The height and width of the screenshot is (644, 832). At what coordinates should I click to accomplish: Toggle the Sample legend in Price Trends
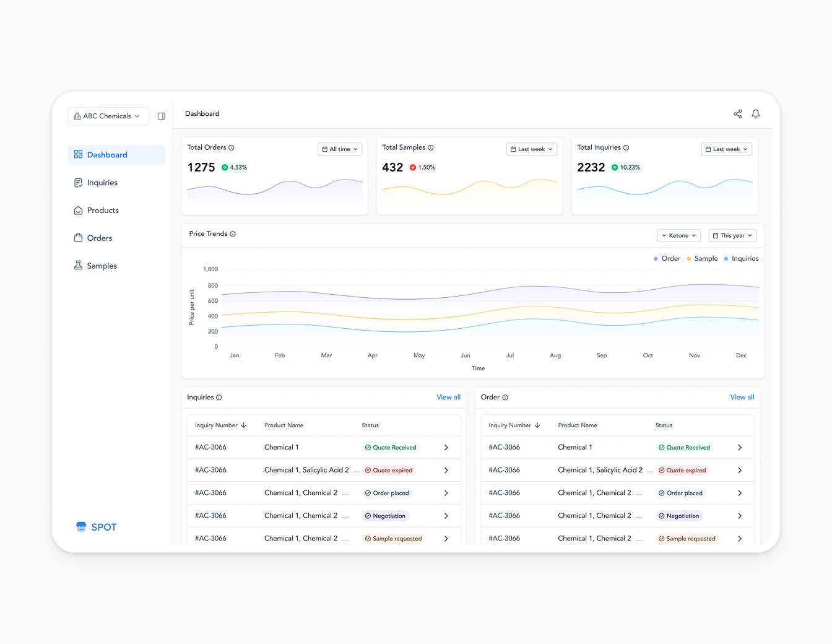coord(702,258)
